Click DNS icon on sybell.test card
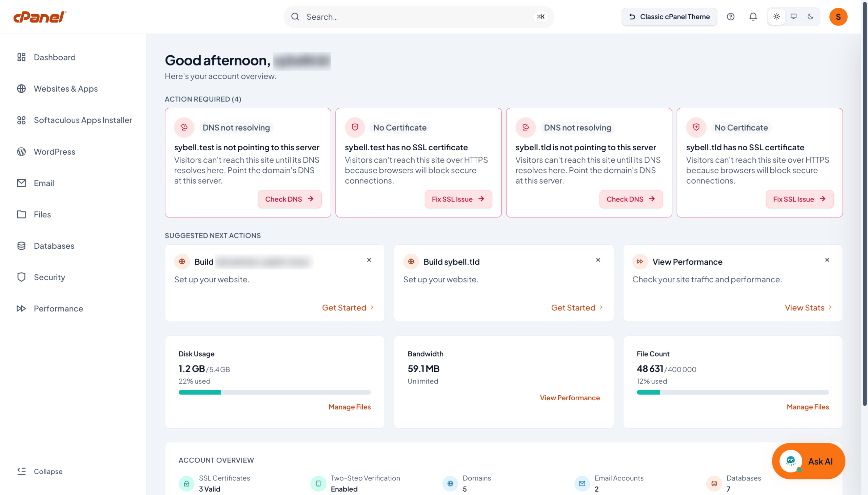This screenshot has width=868, height=495. point(184,128)
